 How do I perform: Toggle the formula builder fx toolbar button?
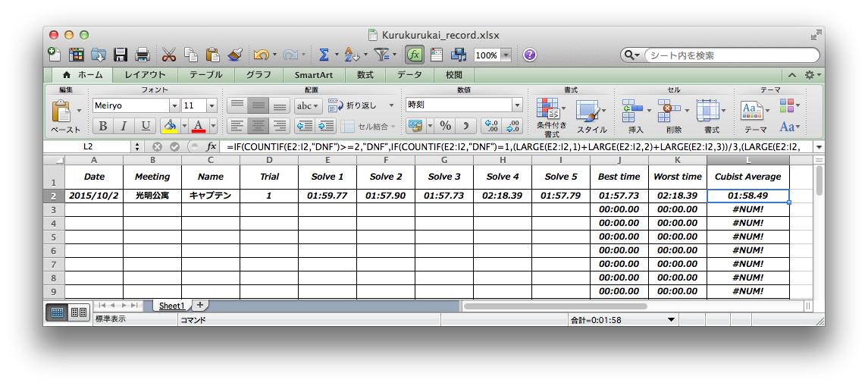click(414, 55)
